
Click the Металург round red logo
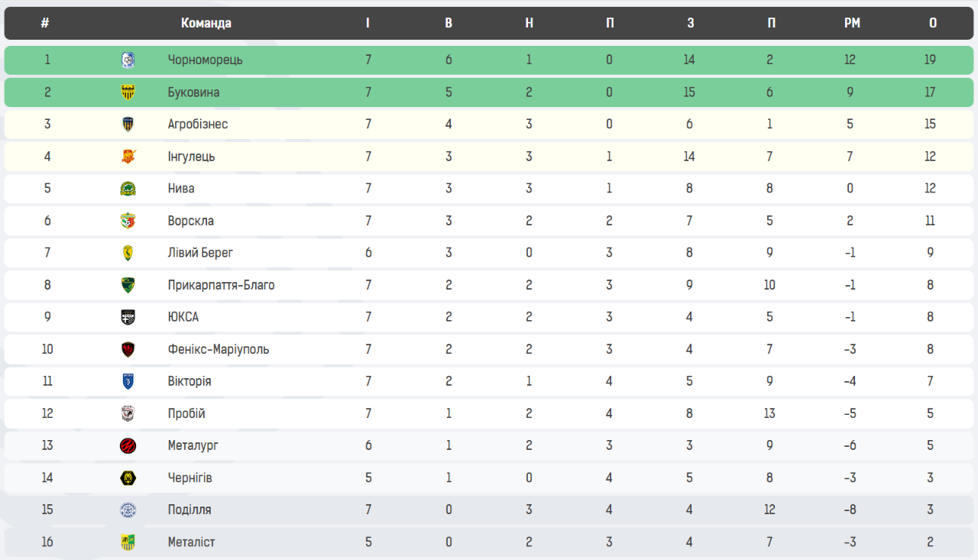pyautogui.click(x=128, y=445)
